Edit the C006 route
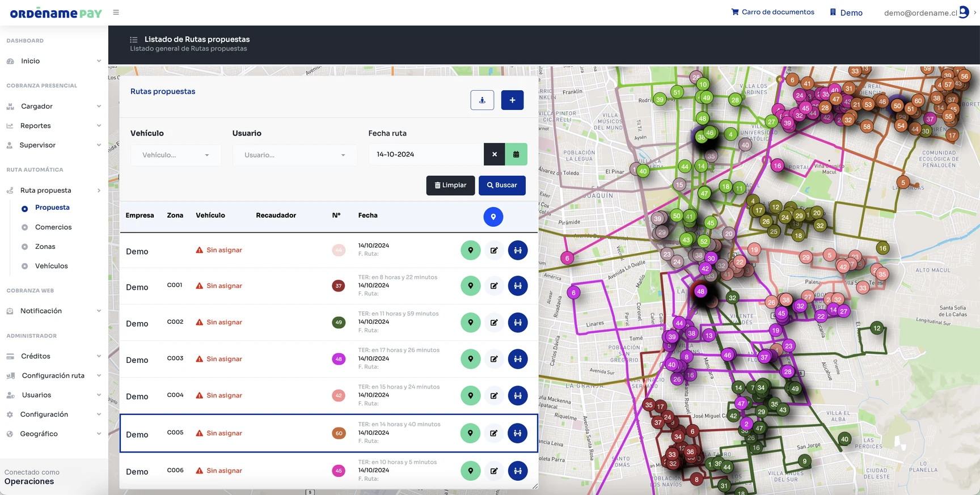The image size is (980, 495). click(494, 471)
